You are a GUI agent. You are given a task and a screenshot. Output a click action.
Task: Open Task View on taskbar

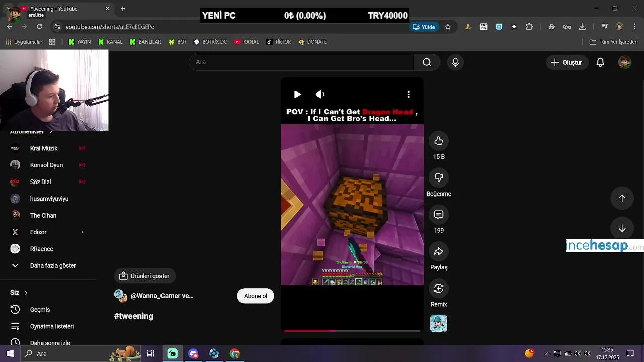click(x=150, y=353)
